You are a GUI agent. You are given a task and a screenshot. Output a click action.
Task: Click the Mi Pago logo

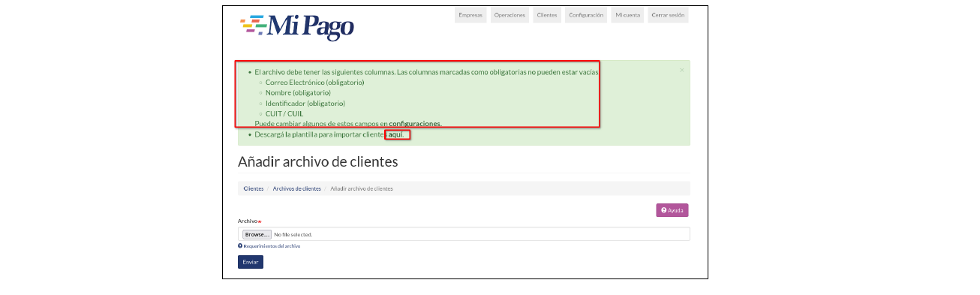(297, 27)
